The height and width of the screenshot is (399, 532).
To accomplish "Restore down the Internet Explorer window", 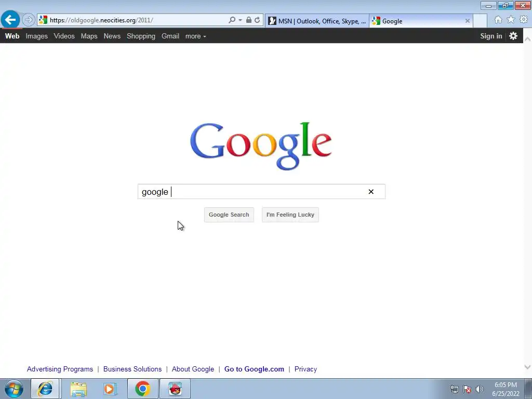I will (506, 5).
